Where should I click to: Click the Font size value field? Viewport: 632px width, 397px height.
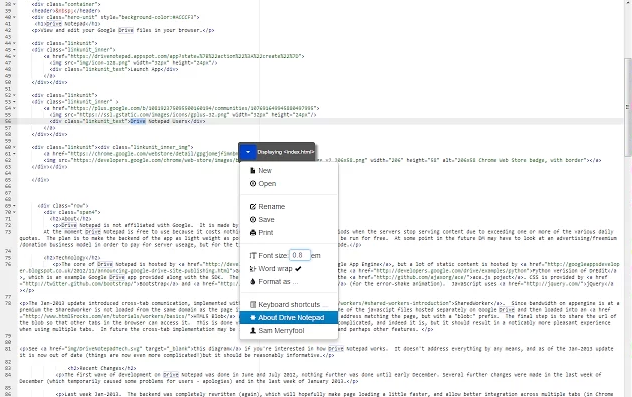[x=300, y=255]
